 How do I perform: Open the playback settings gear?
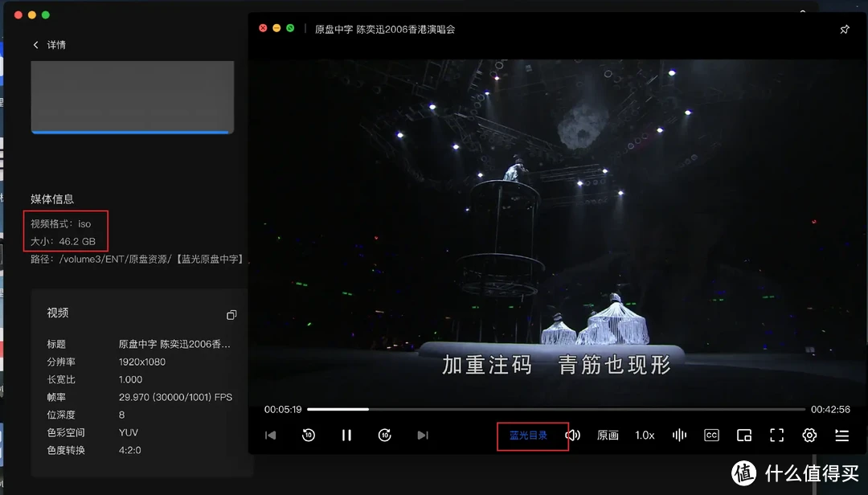tap(809, 435)
